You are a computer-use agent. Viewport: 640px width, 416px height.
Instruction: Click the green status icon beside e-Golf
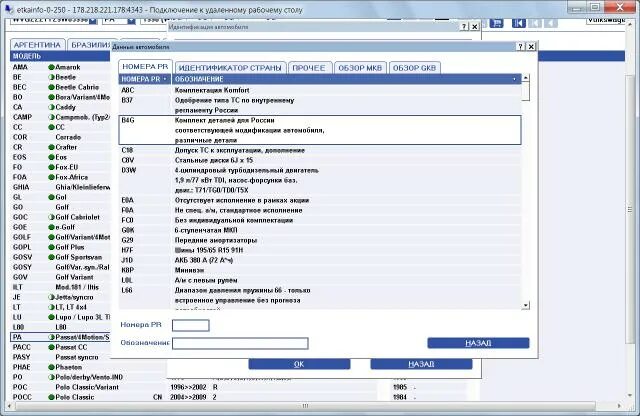click(x=51, y=227)
